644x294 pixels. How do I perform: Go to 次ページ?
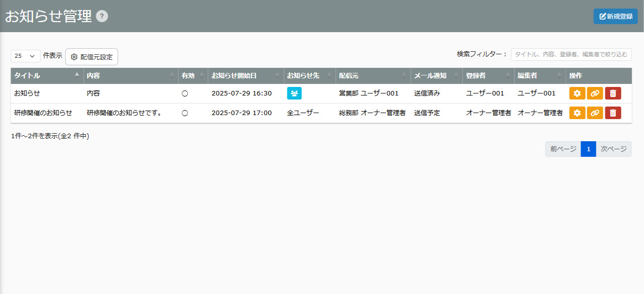coord(613,149)
